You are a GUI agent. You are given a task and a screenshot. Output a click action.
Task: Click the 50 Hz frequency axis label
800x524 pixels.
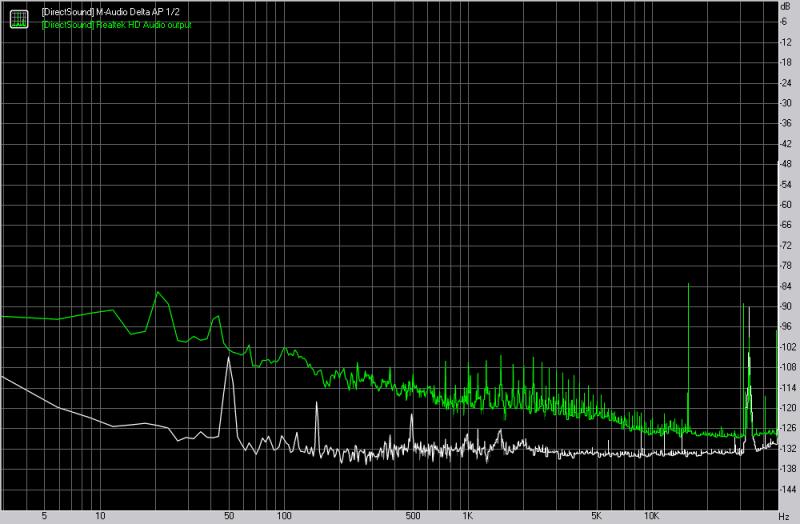click(x=229, y=516)
